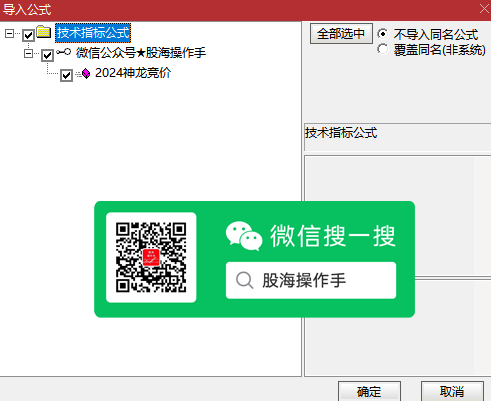491x401 pixels.
Task: Close the 导入公式 dialog window
Action: (x=484, y=9)
